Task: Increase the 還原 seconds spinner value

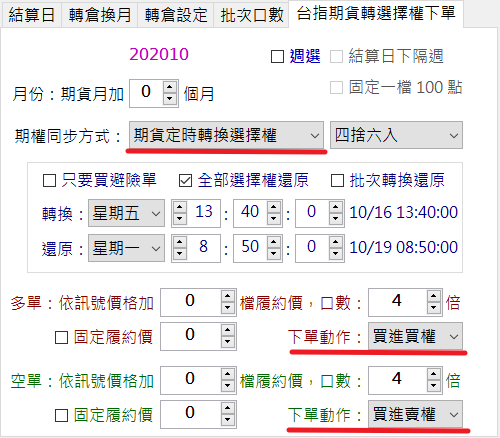Action: coord(336,242)
